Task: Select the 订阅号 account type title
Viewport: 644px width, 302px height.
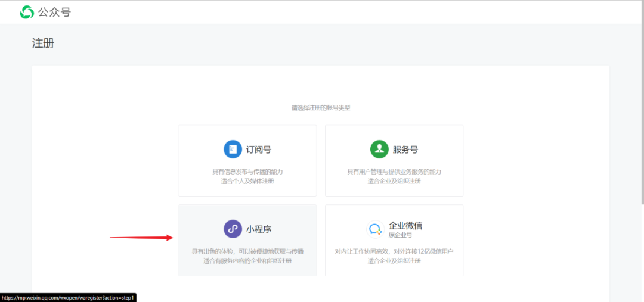Action: click(259, 150)
